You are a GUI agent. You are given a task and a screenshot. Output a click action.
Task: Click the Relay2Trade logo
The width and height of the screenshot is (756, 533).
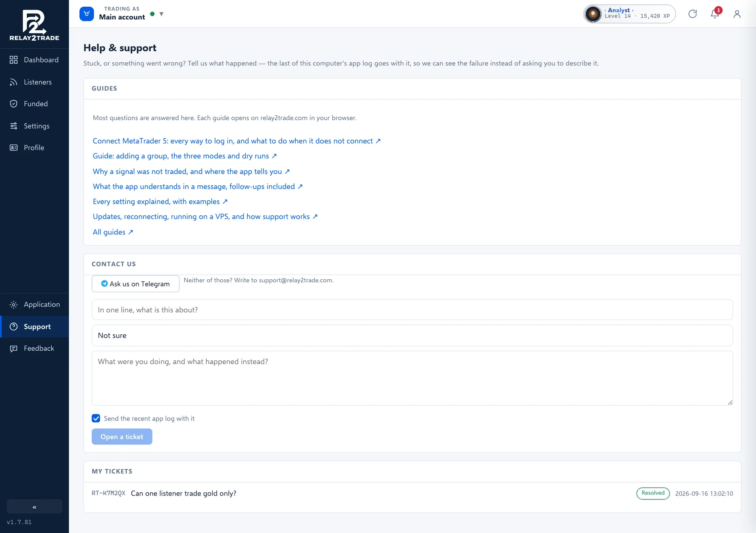click(x=34, y=25)
